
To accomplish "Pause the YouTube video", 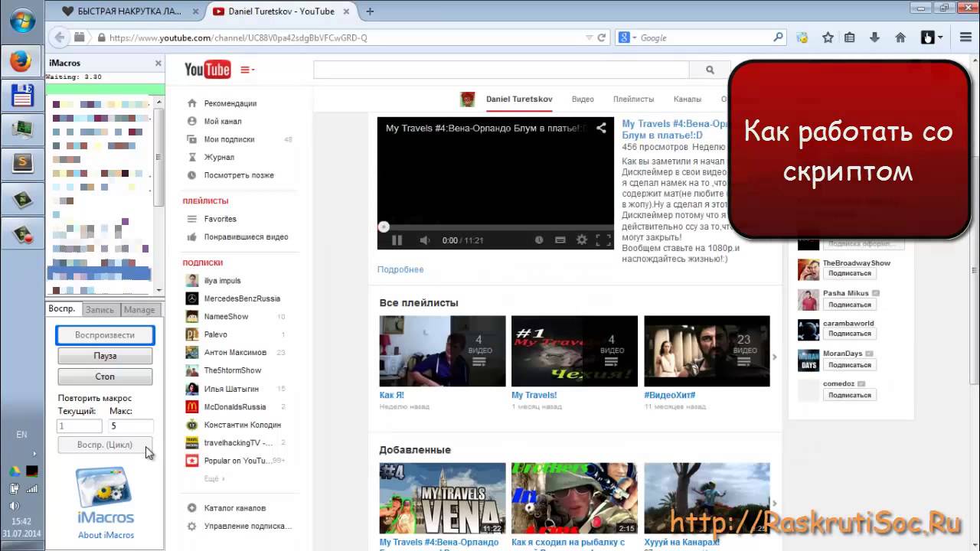I will [x=397, y=240].
